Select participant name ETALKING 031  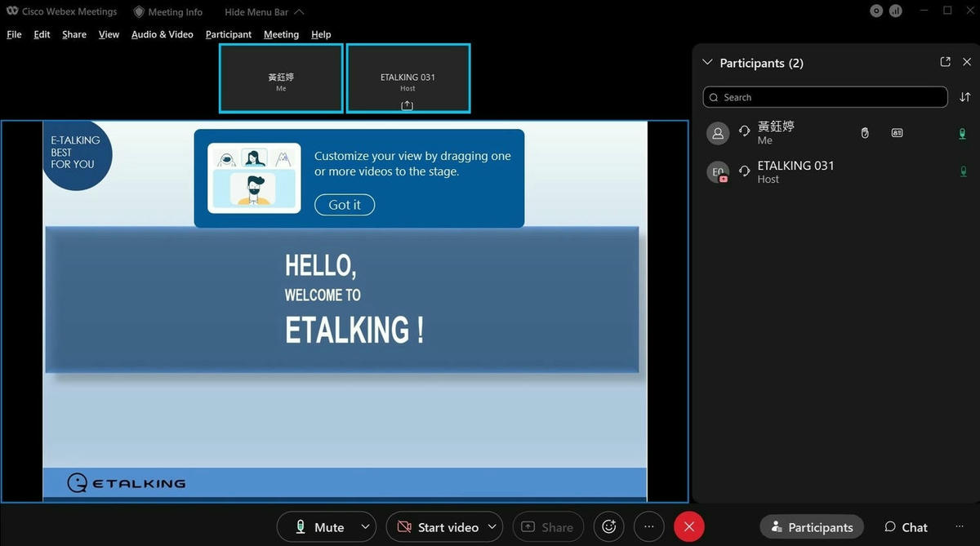[x=795, y=166]
